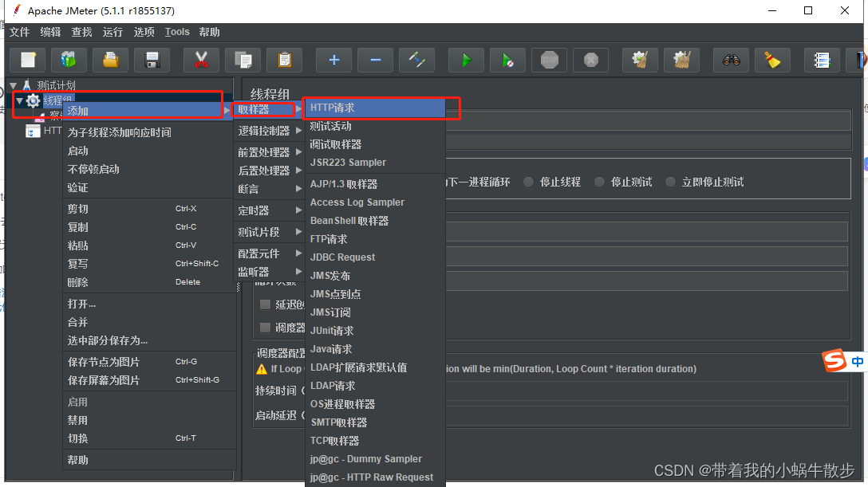Open Search with binoculars icon
Viewport: 868px width, 487px height.
point(731,60)
